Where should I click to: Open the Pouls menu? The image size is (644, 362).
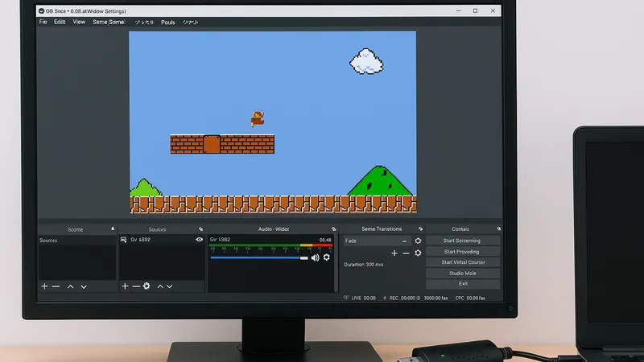point(168,23)
